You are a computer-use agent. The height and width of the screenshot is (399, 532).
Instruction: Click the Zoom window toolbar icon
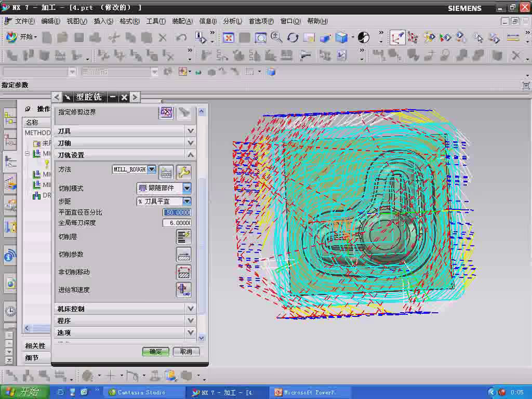pos(260,37)
